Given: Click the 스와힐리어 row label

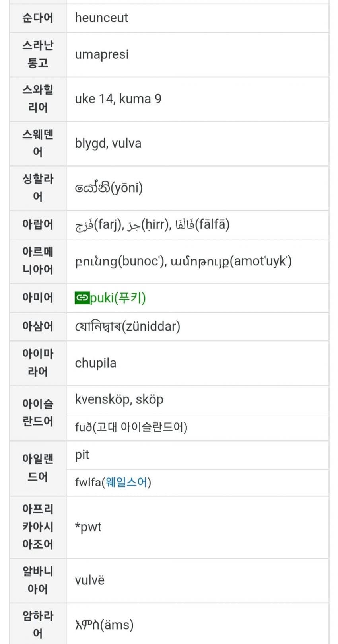Looking at the screenshot, I should pyautogui.click(x=38, y=99).
